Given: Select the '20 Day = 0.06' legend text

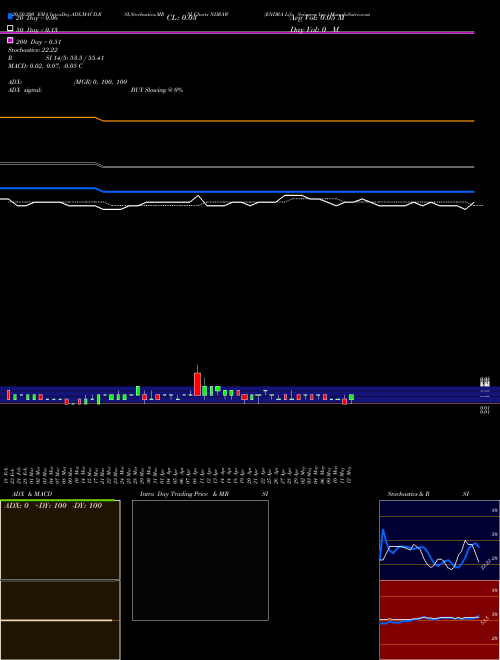Looking at the screenshot, I should click(x=37, y=18).
